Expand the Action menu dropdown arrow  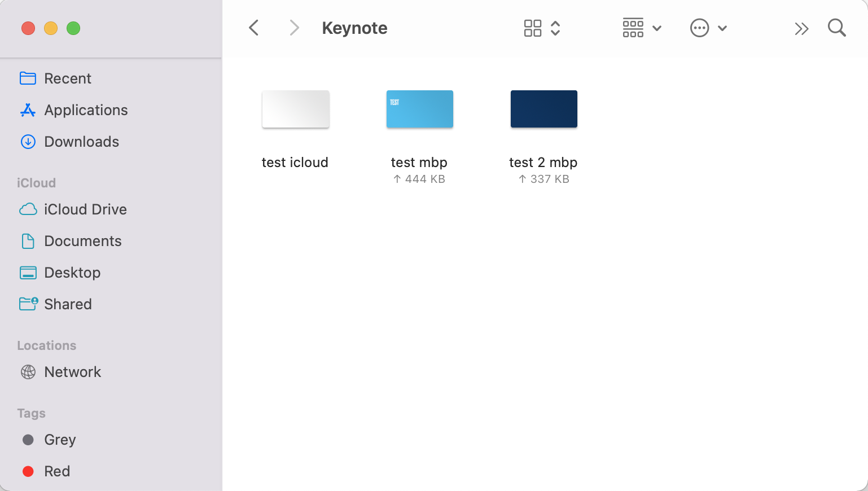point(722,28)
